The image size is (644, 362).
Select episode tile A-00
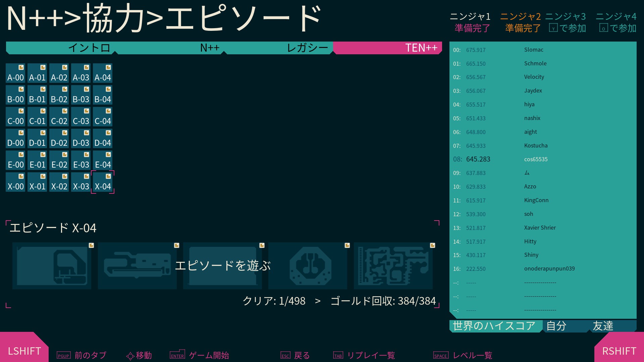15,73
